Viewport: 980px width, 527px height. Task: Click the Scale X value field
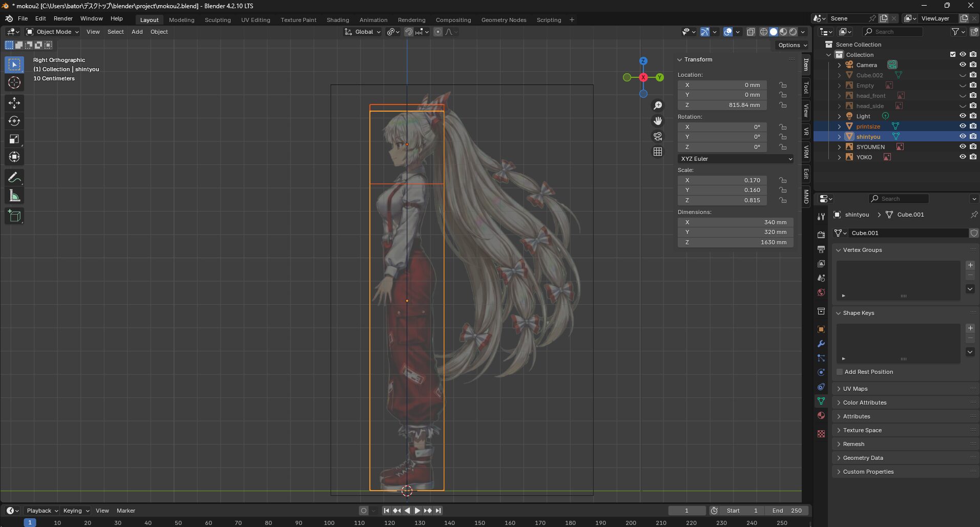(x=722, y=180)
